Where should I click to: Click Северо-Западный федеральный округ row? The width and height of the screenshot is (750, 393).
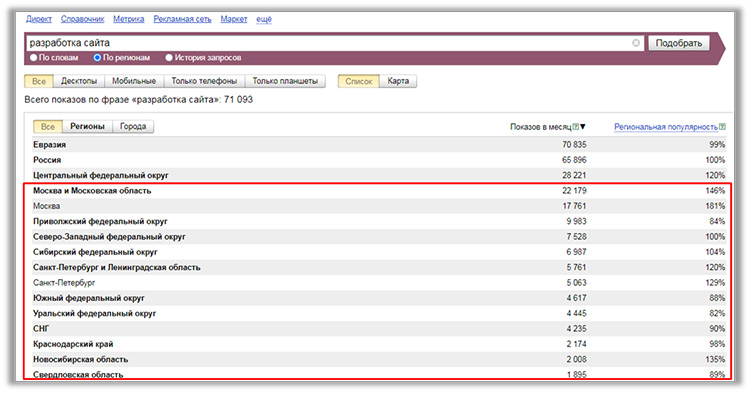(379, 237)
